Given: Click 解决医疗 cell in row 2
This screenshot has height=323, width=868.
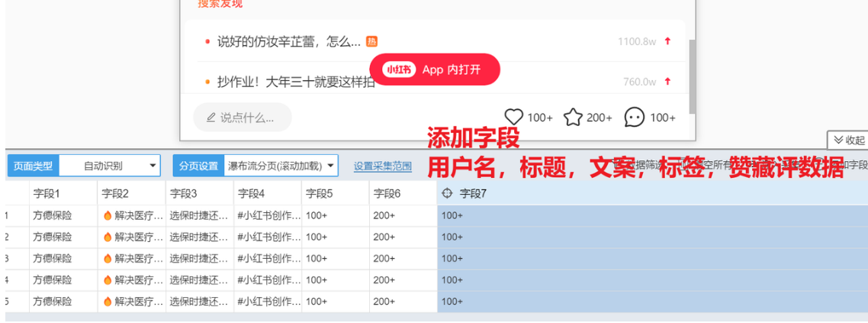Looking at the screenshot, I should tap(132, 237).
